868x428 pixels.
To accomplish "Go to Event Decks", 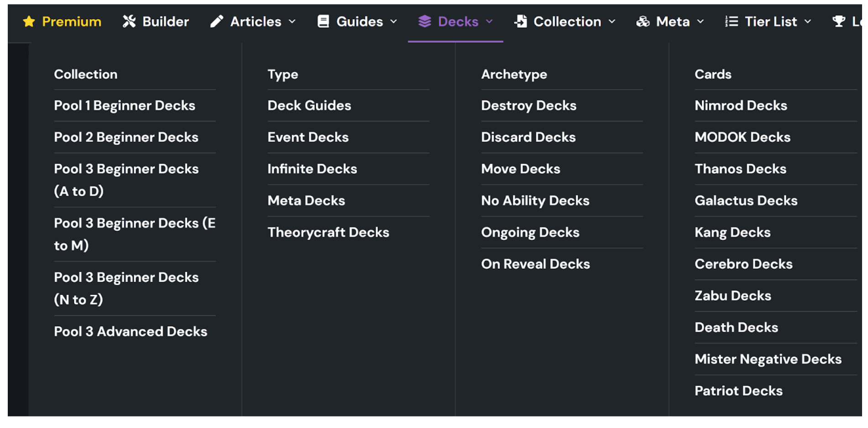I will coord(308,137).
